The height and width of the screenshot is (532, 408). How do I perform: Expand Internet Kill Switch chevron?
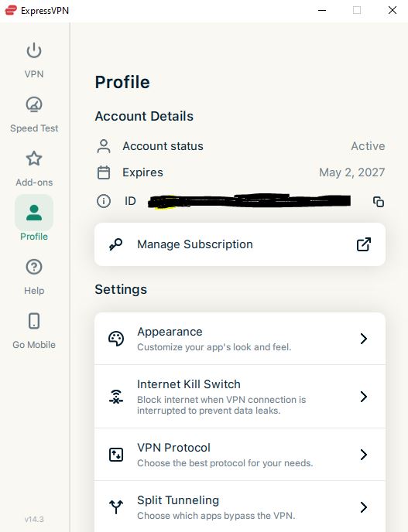pos(364,396)
